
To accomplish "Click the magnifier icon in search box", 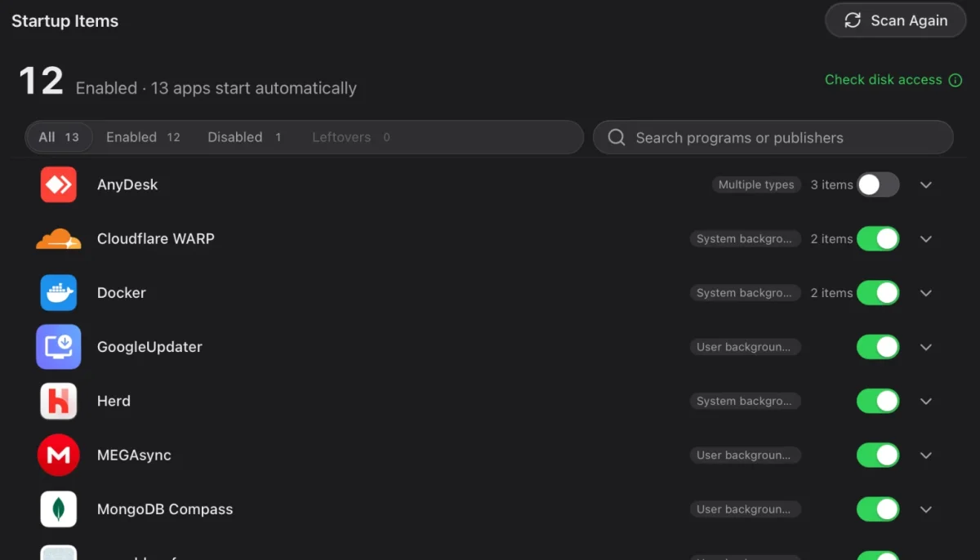I will 617,137.
